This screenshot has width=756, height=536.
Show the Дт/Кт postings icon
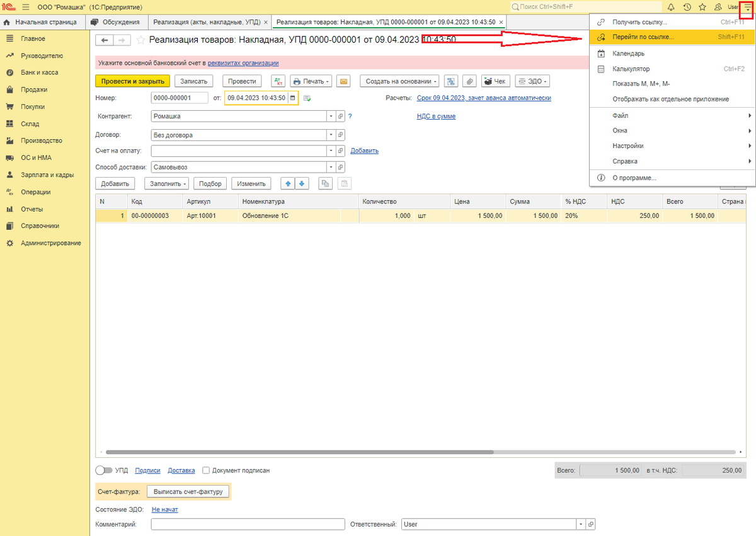point(278,81)
